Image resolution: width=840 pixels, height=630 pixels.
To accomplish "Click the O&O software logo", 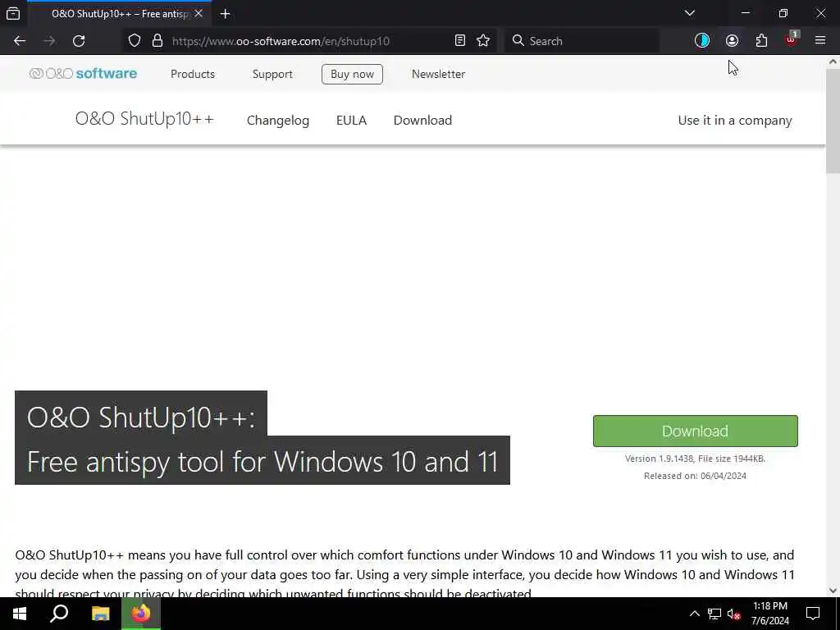I will click(83, 73).
